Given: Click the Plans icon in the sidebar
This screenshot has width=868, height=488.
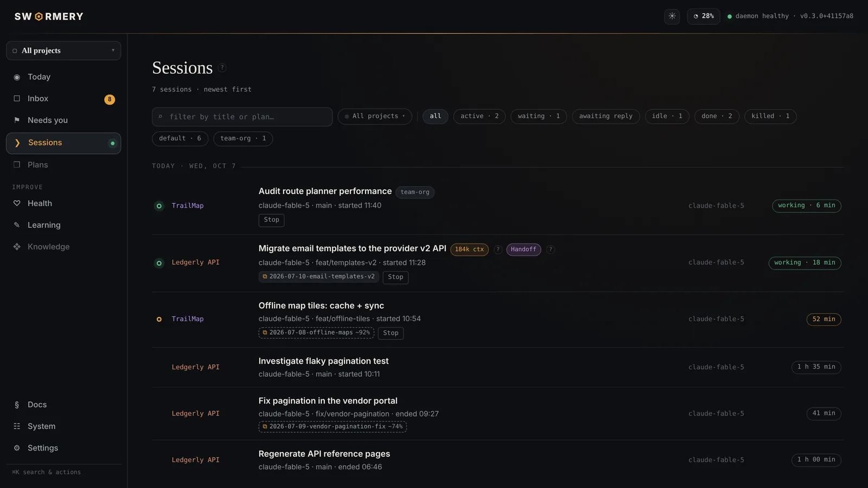Looking at the screenshot, I should (x=17, y=165).
